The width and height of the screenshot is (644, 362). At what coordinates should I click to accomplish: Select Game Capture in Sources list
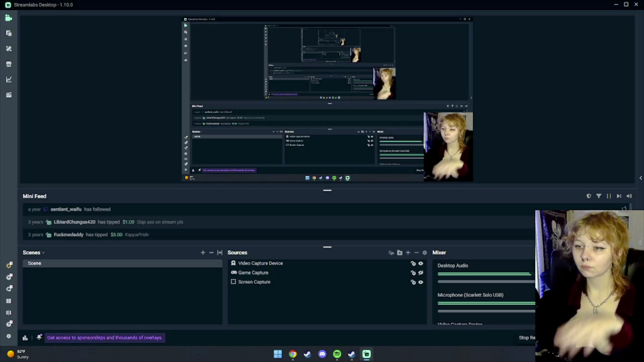click(253, 273)
